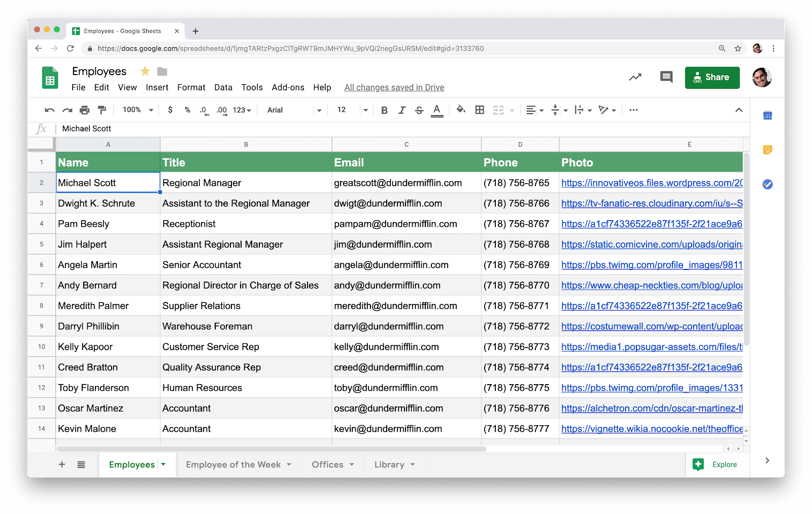Click the Print icon in toolbar

(x=84, y=110)
